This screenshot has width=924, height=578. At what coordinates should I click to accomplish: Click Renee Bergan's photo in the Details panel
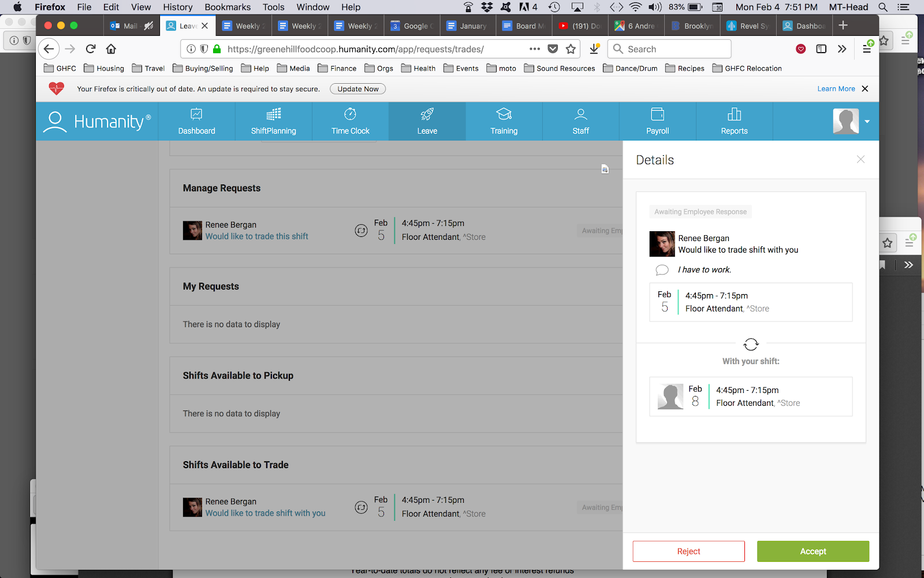[662, 244]
